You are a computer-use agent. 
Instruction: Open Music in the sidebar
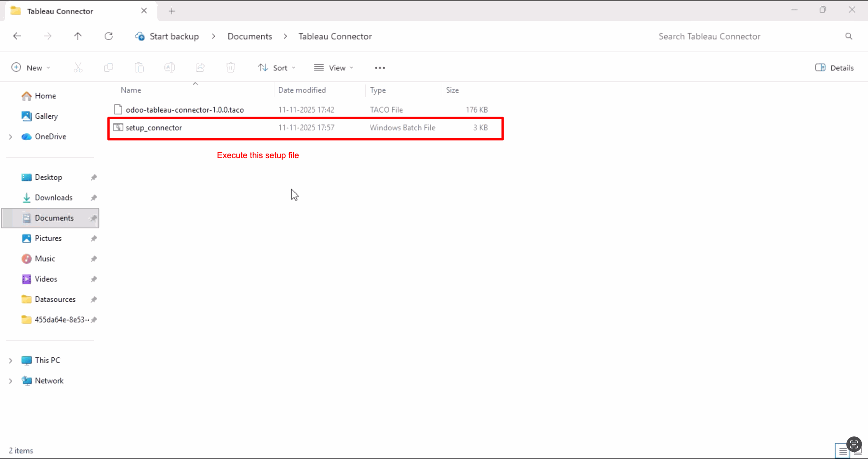pos(45,259)
